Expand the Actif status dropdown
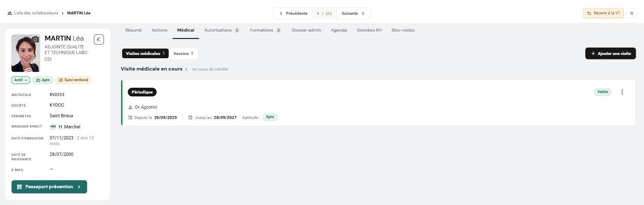Image resolution: width=644 pixels, height=205 pixels. click(21, 80)
